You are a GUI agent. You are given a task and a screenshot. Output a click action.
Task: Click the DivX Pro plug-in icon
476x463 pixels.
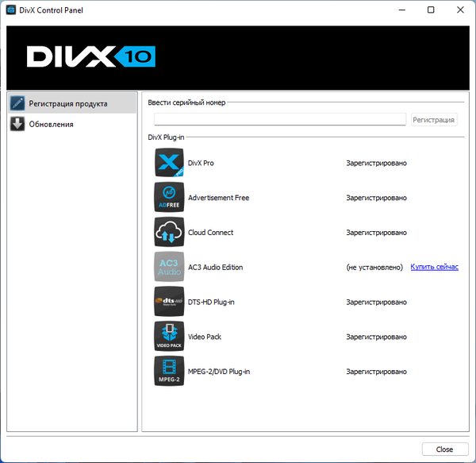(168, 163)
